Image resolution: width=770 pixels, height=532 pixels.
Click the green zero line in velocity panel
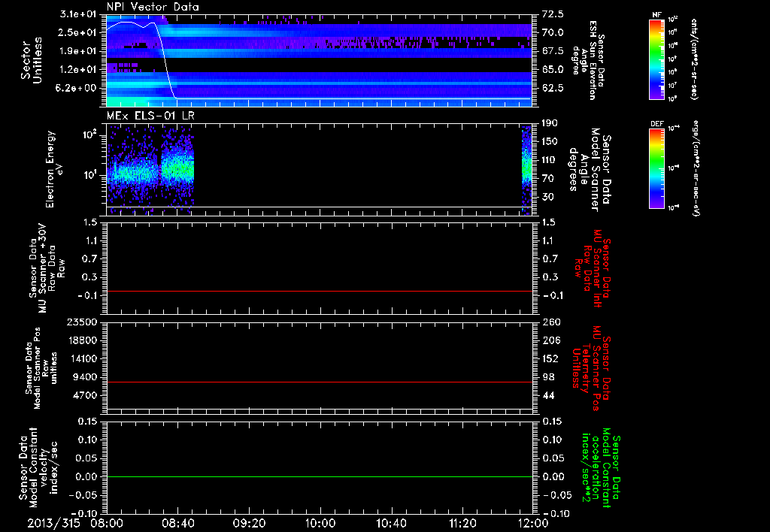tap(320, 476)
